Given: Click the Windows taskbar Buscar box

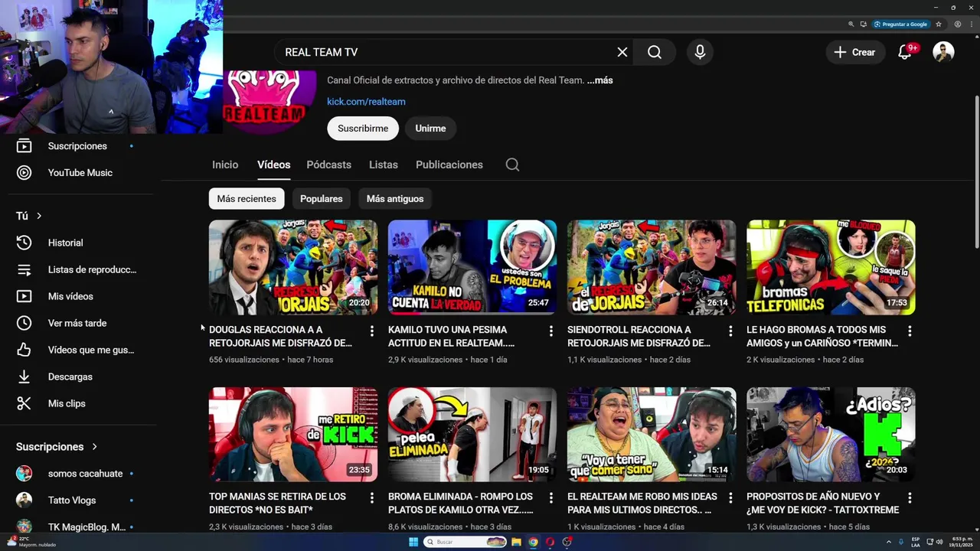Looking at the screenshot, I should point(465,542).
